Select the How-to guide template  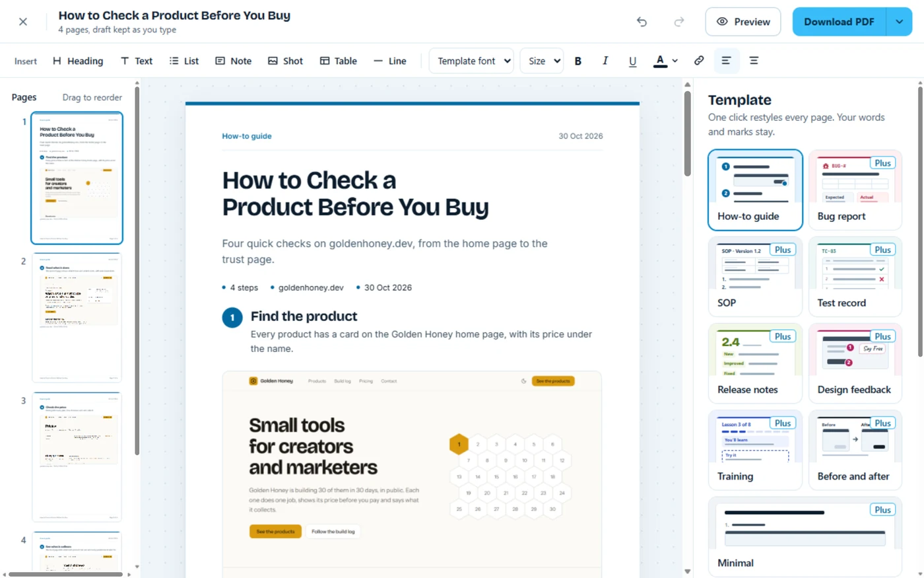coord(755,190)
